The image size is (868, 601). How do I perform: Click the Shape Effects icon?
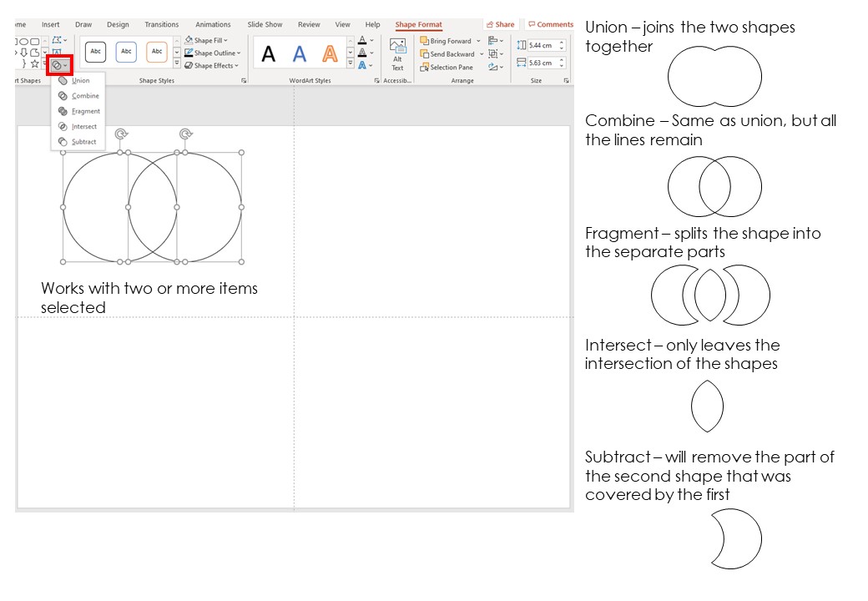point(188,65)
